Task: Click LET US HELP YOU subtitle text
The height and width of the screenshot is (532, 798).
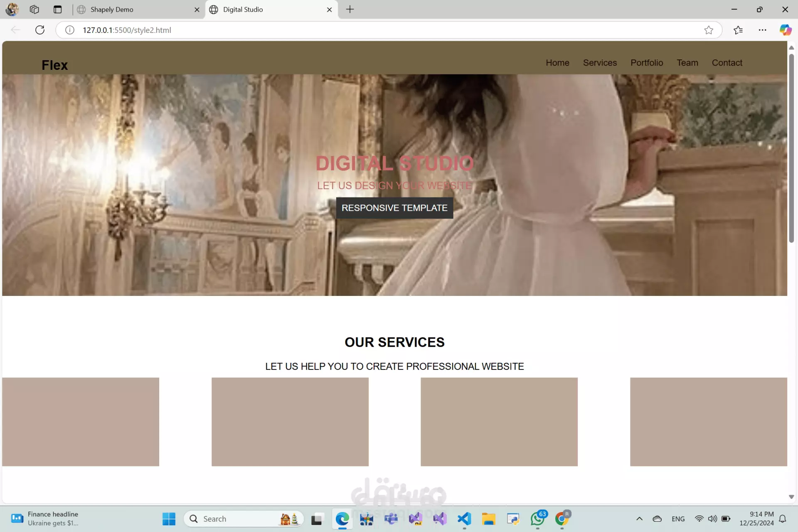Action: (394, 367)
